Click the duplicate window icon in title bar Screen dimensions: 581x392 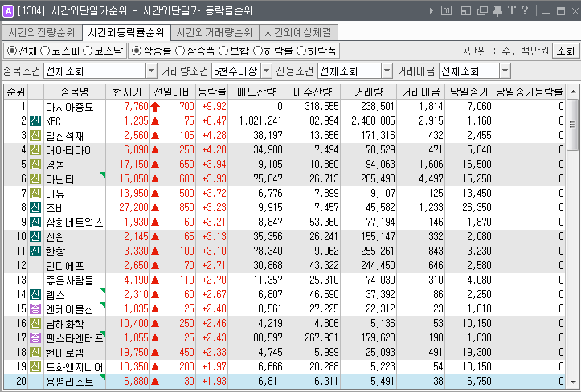[482, 11]
